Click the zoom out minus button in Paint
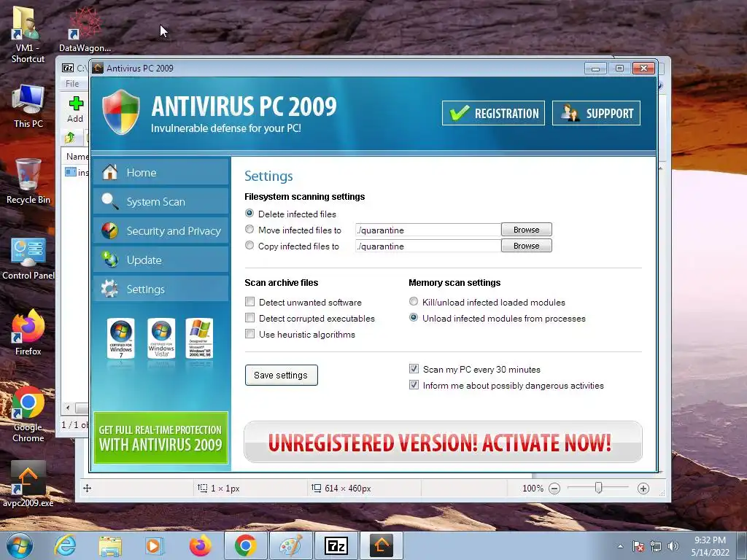This screenshot has width=747, height=560. click(554, 489)
